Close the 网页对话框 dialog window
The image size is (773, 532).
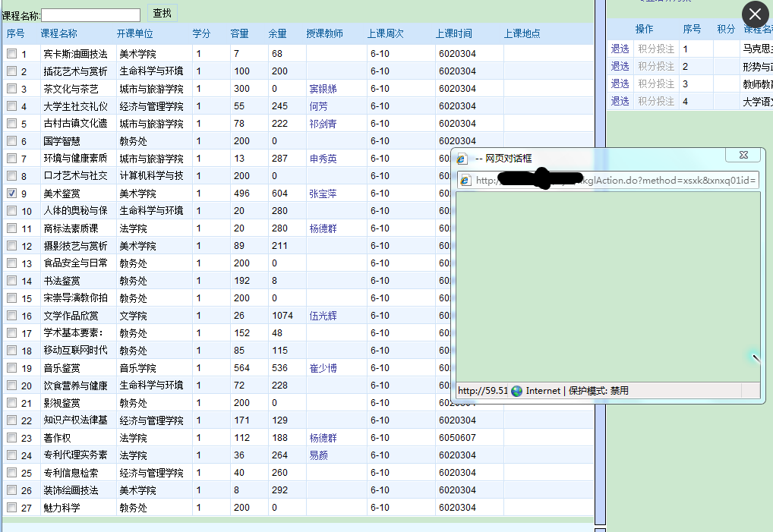click(x=743, y=155)
